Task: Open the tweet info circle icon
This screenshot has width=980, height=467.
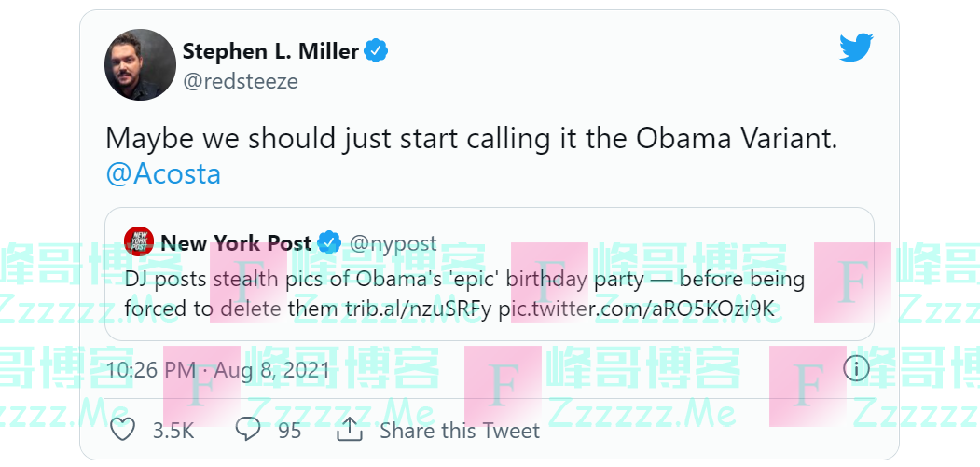Action: [x=856, y=368]
